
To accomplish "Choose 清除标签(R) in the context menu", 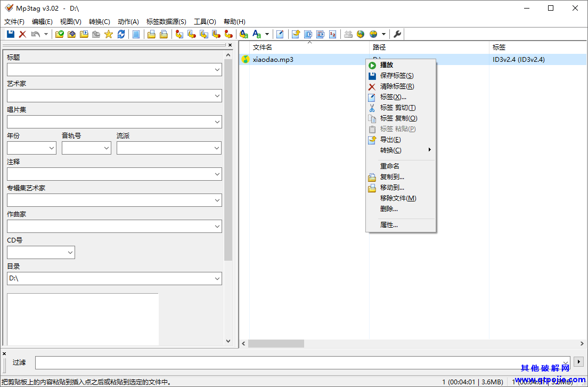I will (401, 86).
